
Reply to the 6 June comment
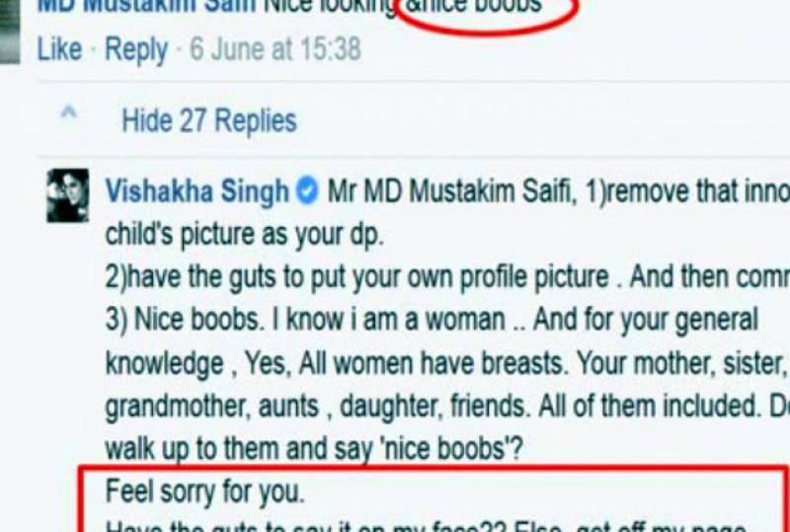point(136,50)
